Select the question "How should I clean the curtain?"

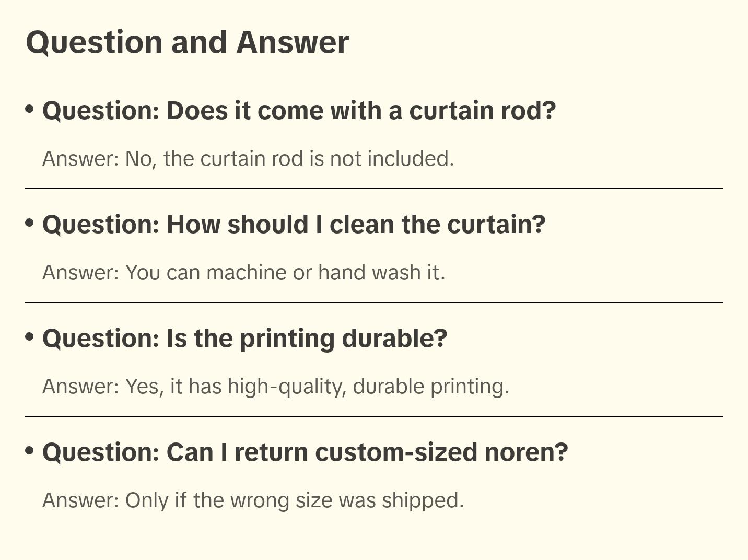tap(294, 225)
